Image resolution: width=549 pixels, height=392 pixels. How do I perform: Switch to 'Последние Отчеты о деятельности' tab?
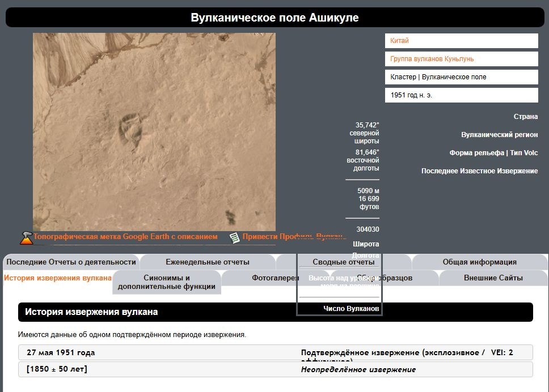click(71, 262)
